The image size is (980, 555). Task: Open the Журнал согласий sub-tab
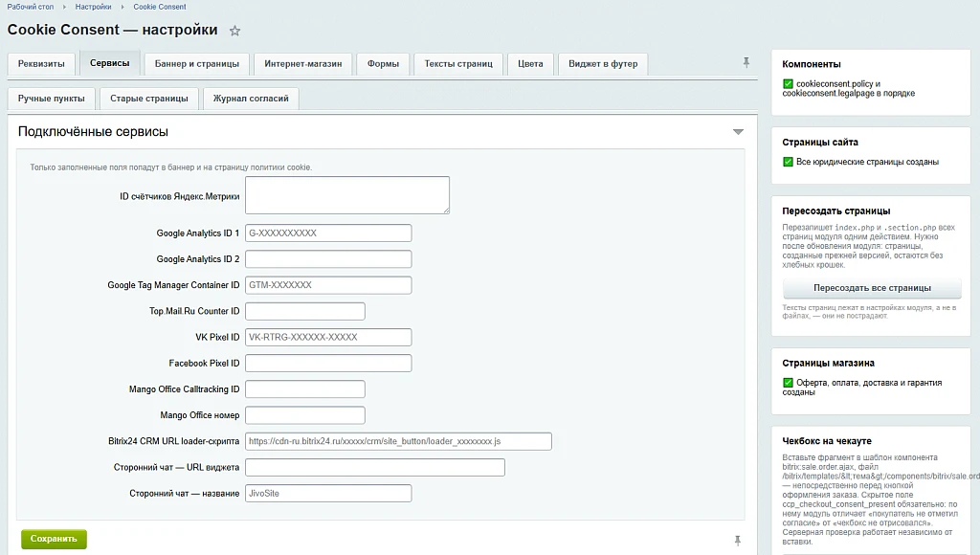click(x=251, y=99)
